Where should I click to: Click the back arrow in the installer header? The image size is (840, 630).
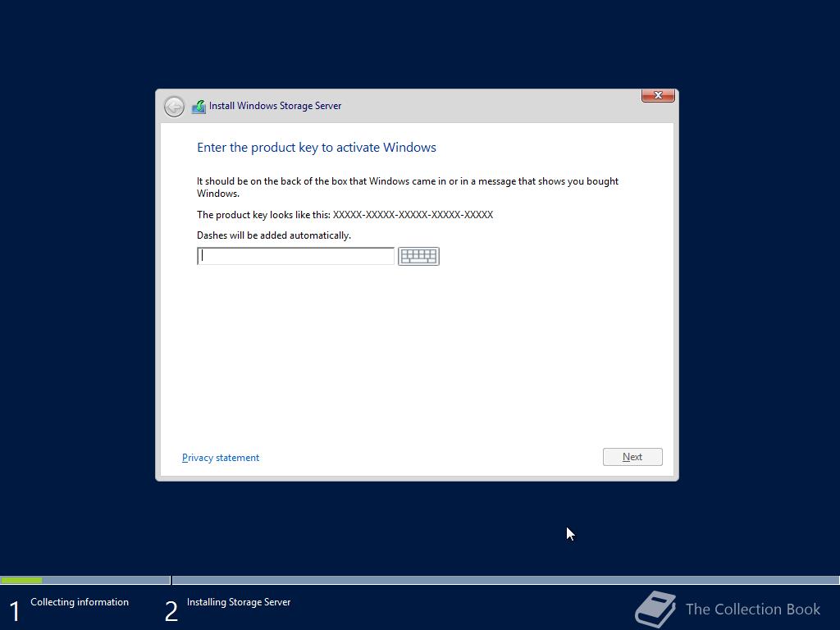coord(174,107)
